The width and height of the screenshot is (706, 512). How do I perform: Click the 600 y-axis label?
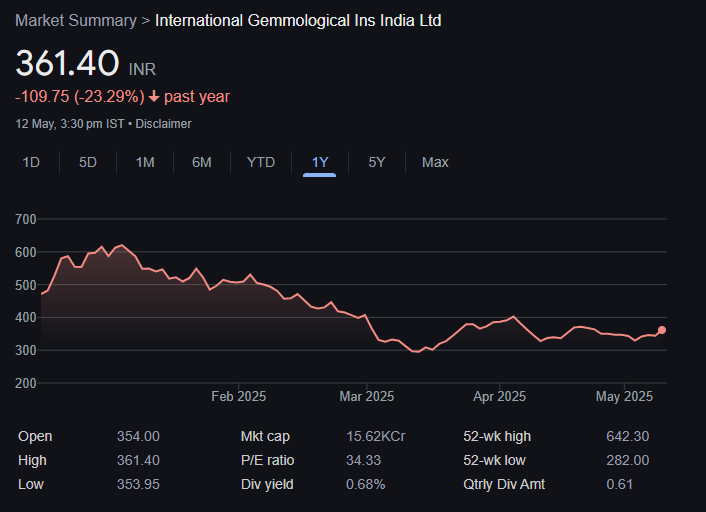26,252
